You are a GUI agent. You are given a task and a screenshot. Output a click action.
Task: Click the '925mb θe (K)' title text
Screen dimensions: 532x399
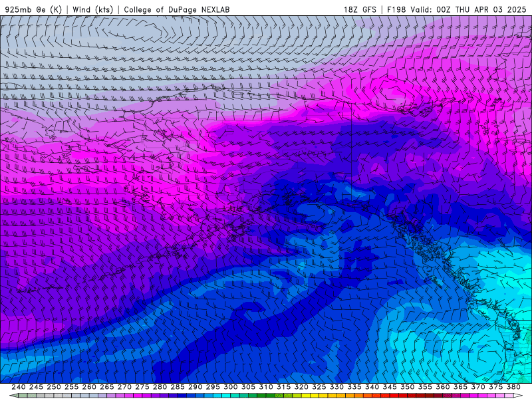(x=33, y=9)
